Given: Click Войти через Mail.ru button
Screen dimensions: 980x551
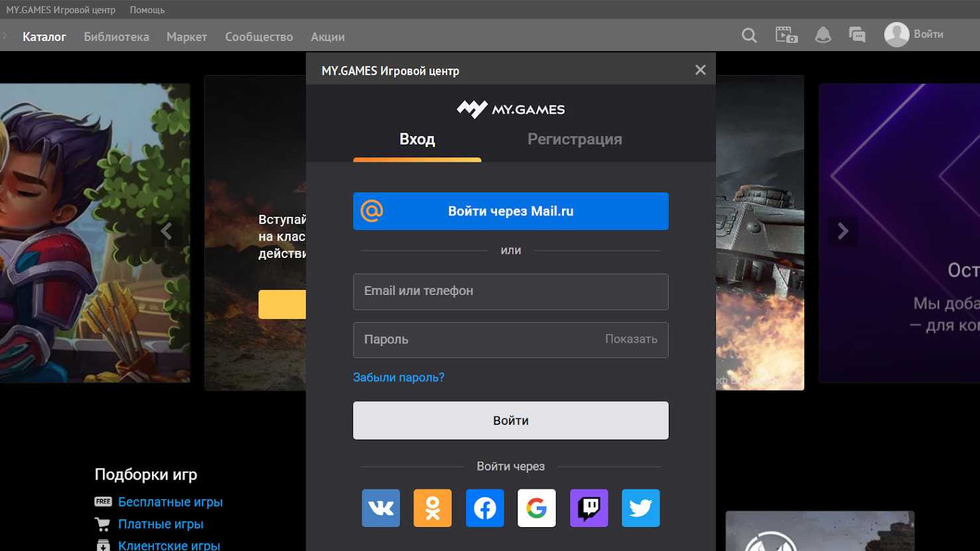Looking at the screenshot, I should tap(510, 212).
